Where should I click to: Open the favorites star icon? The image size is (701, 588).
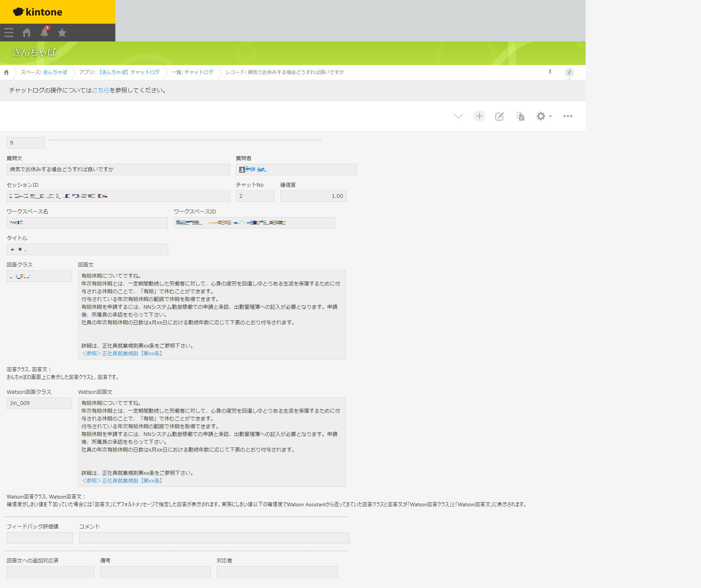tap(62, 33)
